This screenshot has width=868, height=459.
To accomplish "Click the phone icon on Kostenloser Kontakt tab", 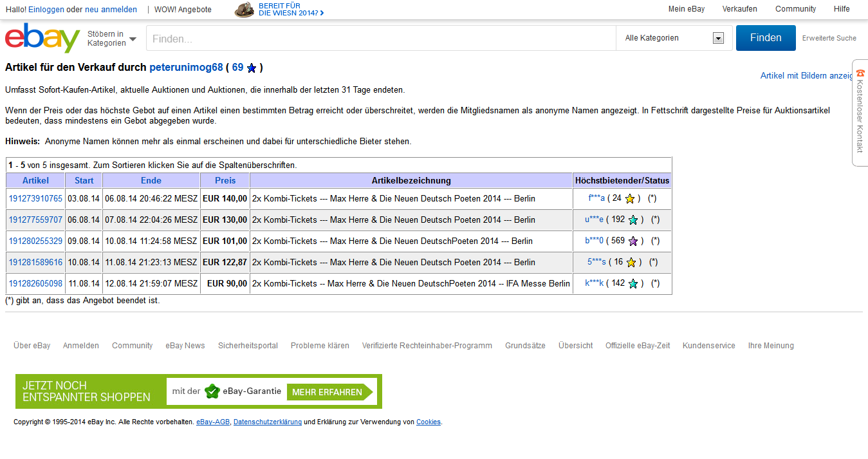I will (860, 73).
